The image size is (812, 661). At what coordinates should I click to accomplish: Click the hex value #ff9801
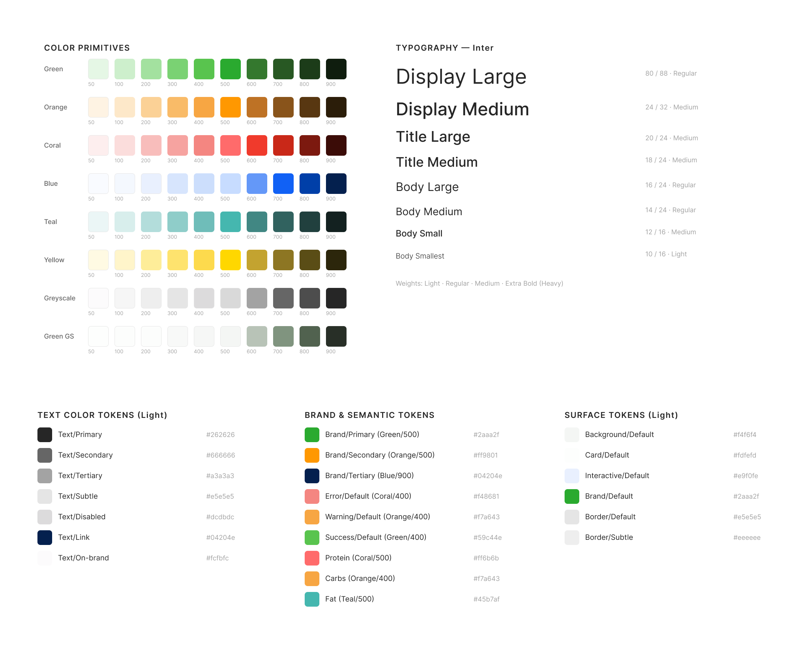[x=485, y=455]
